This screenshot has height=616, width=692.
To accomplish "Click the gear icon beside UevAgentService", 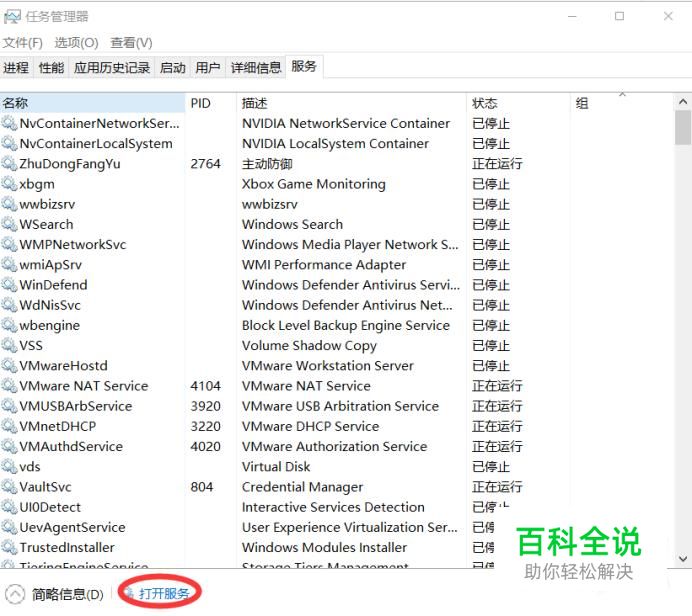I will [9, 527].
